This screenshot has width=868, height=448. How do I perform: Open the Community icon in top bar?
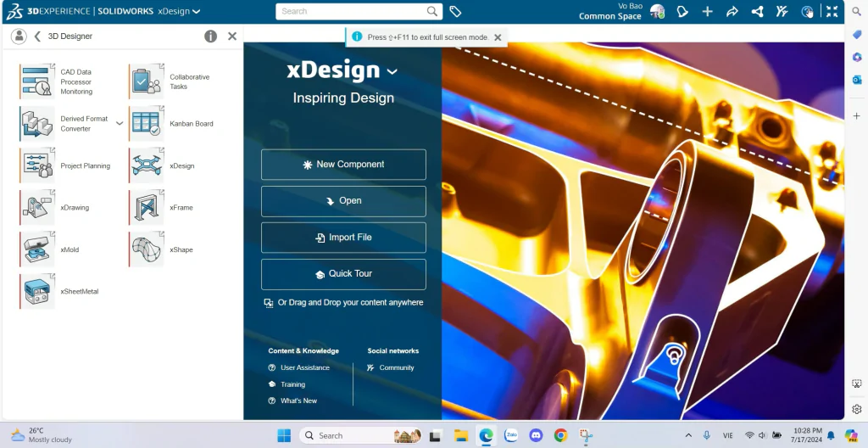click(x=782, y=11)
